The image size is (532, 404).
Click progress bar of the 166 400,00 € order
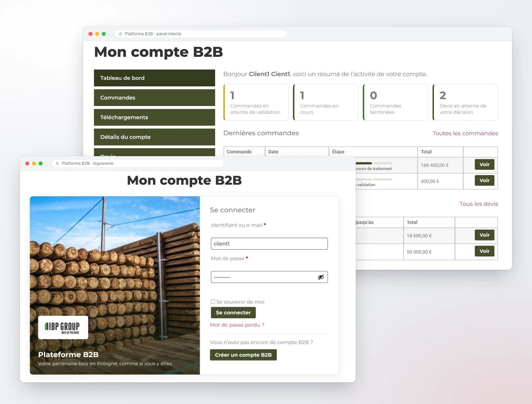pyautogui.click(x=374, y=163)
